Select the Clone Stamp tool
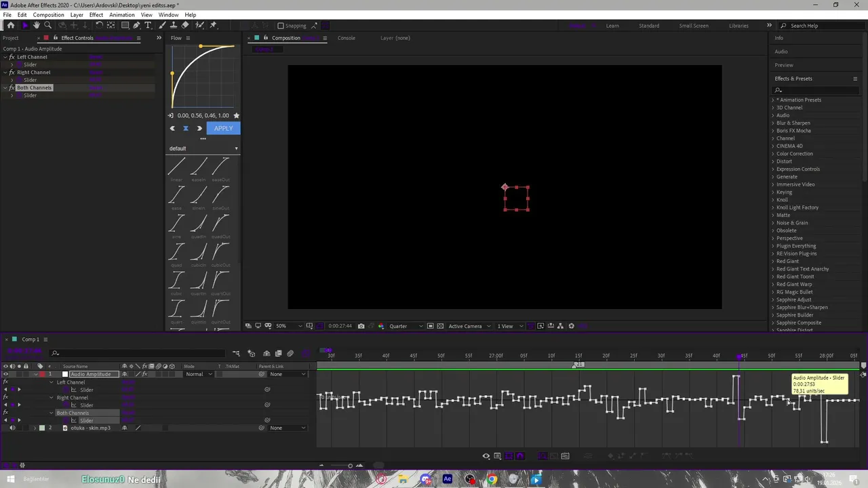 click(x=174, y=25)
